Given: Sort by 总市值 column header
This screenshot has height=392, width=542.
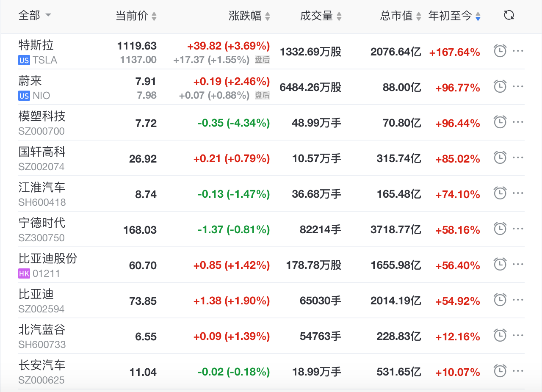Looking at the screenshot, I should pos(400,16).
